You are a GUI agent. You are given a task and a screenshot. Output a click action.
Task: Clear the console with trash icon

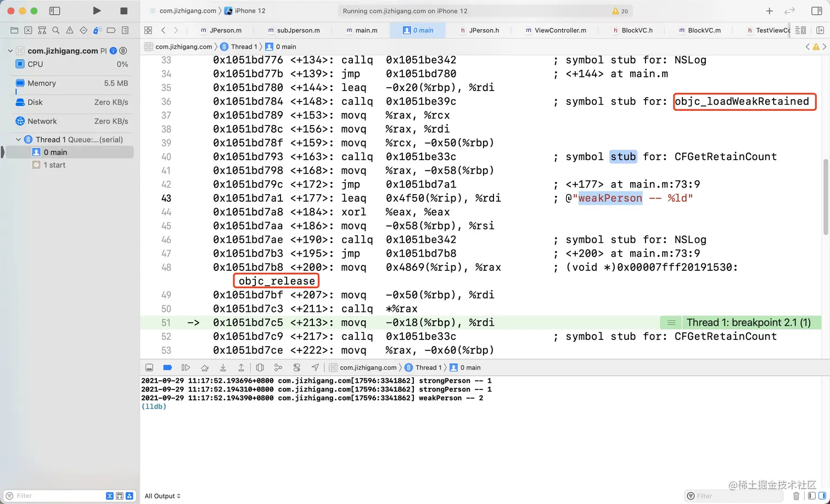797,496
